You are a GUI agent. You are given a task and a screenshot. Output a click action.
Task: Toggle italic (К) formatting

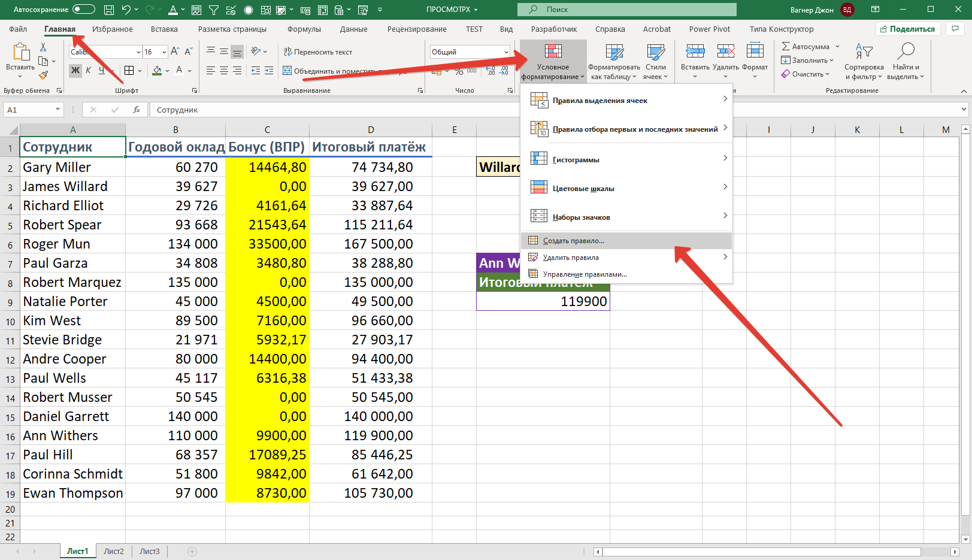click(x=89, y=71)
